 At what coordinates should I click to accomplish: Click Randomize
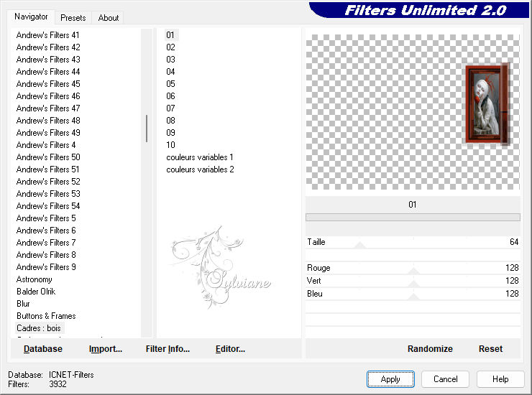pos(430,349)
